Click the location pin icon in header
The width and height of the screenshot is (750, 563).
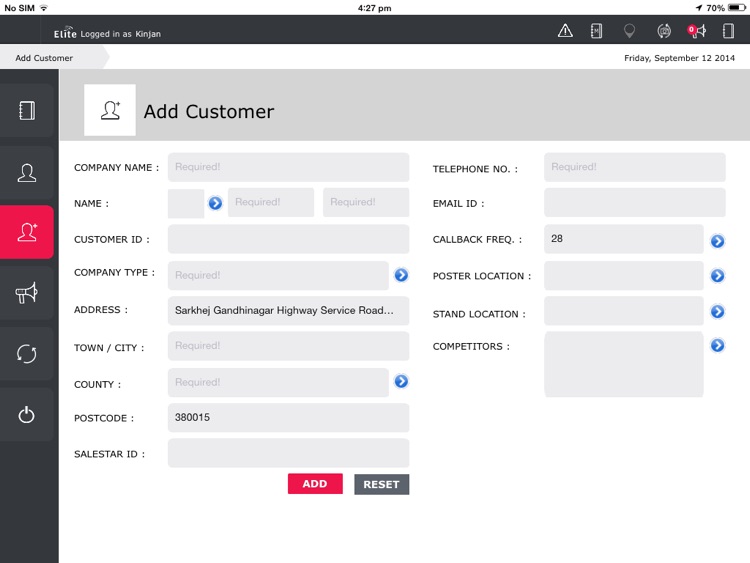(x=629, y=31)
